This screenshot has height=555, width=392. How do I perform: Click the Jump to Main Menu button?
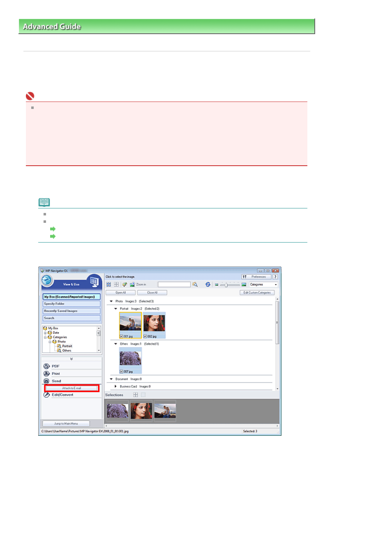(66, 423)
